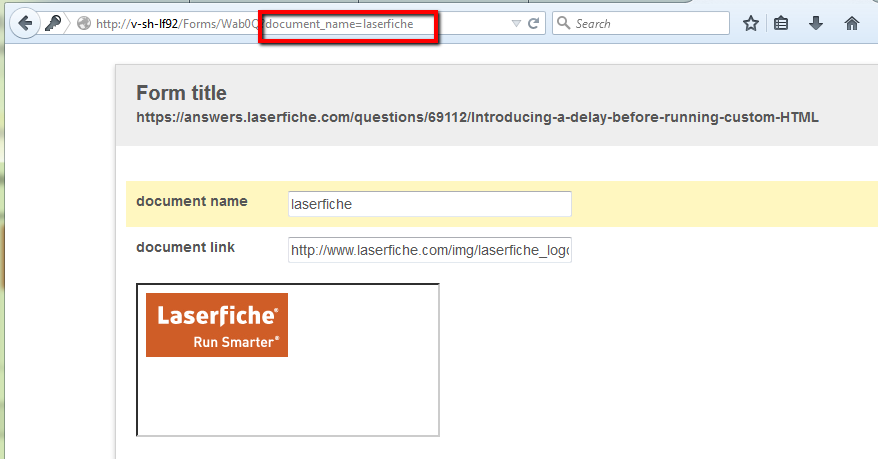
Task: Click the 'document name' label
Action: pos(192,201)
